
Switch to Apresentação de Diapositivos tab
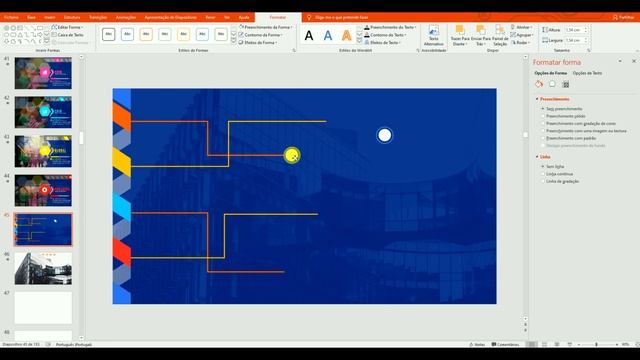pos(171,17)
